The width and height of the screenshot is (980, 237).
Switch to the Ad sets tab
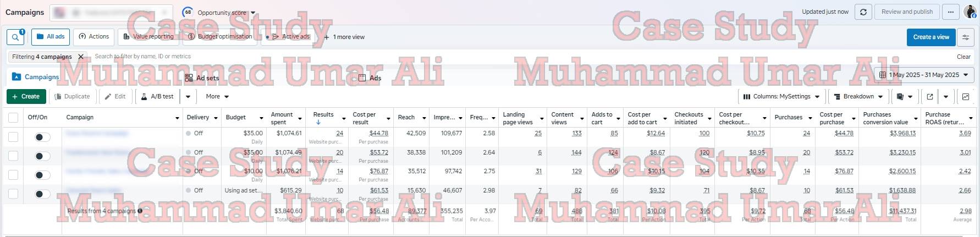(202, 78)
